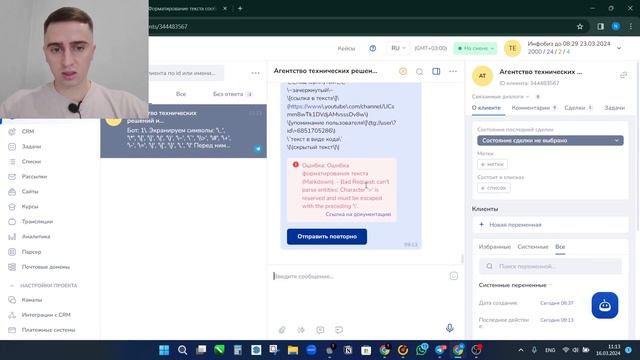Switch to 'О клиенте' tab
Screen dimensions: 640x360
pos(486,108)
